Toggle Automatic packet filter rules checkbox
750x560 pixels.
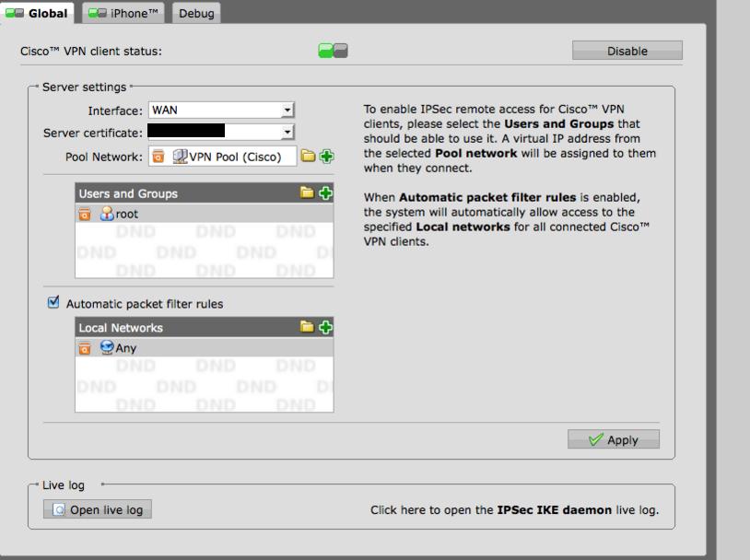[53, 302]
